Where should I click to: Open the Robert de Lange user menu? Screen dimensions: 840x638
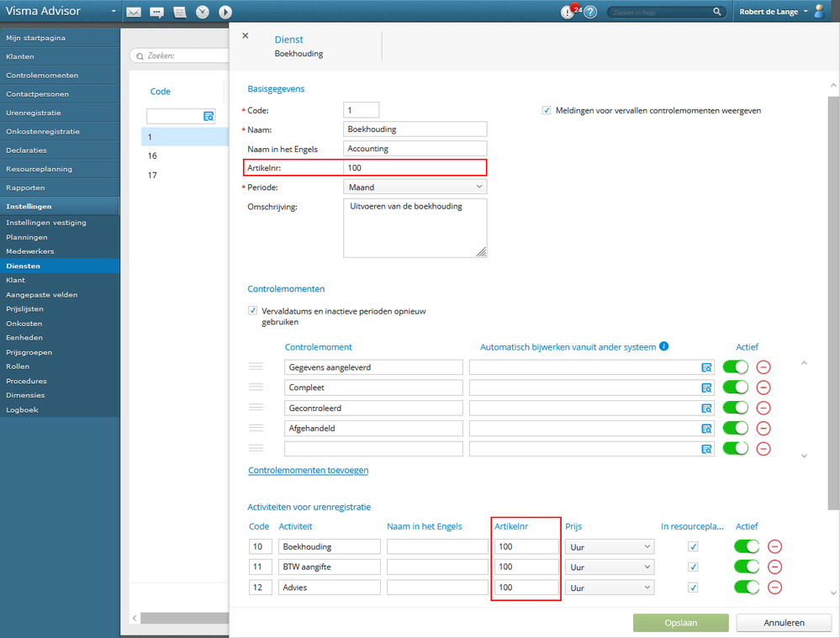pos(774,11)
